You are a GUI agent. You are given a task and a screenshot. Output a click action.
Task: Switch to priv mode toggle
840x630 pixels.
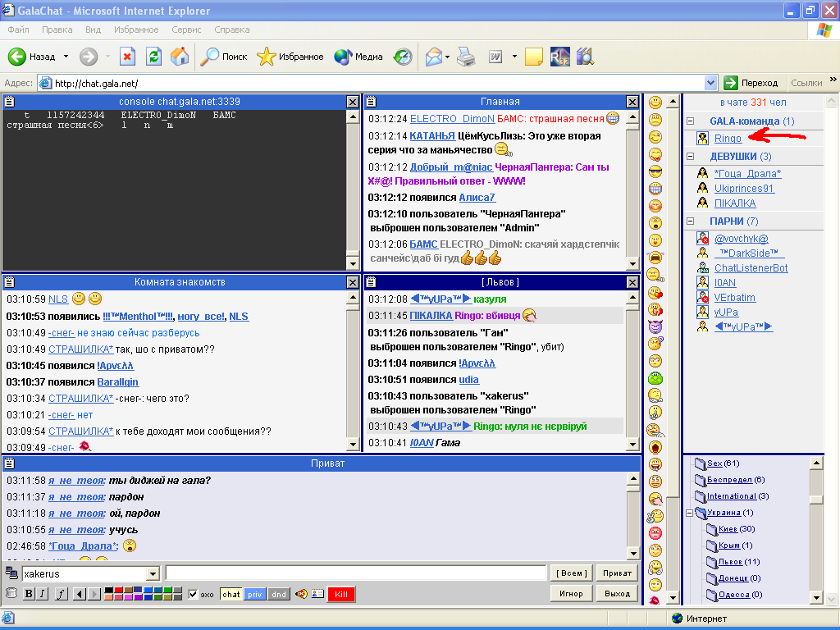[x=254, y=594]
